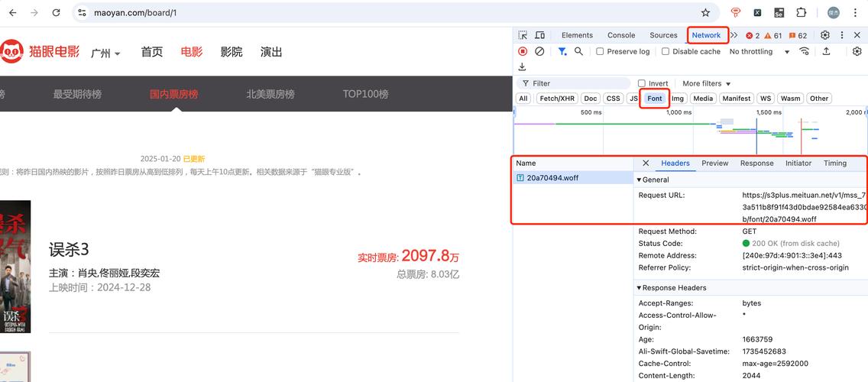This screenshot has height=382, width=868.
Task: Check the Invert filter checkbox
Action: pos(642,83)
